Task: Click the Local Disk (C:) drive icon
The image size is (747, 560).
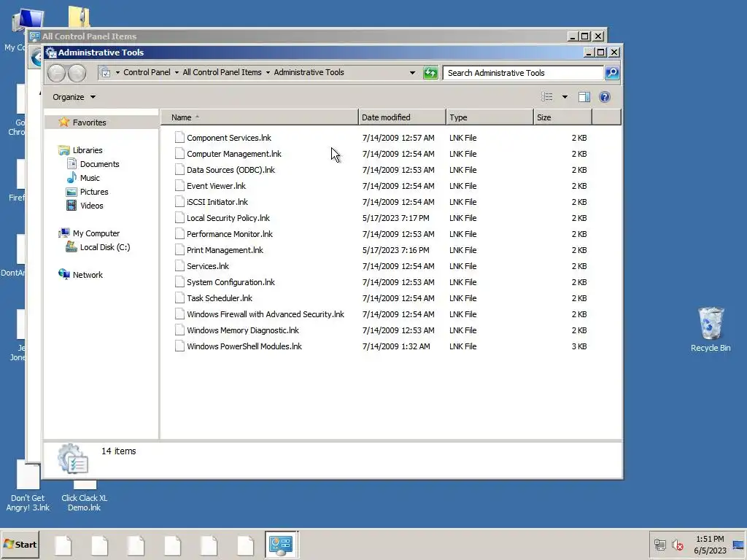Action: click(x=71, y=246)
